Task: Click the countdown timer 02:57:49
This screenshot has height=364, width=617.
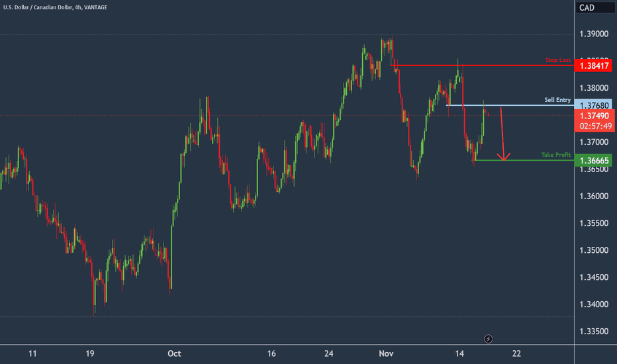Action: [596, 126]
